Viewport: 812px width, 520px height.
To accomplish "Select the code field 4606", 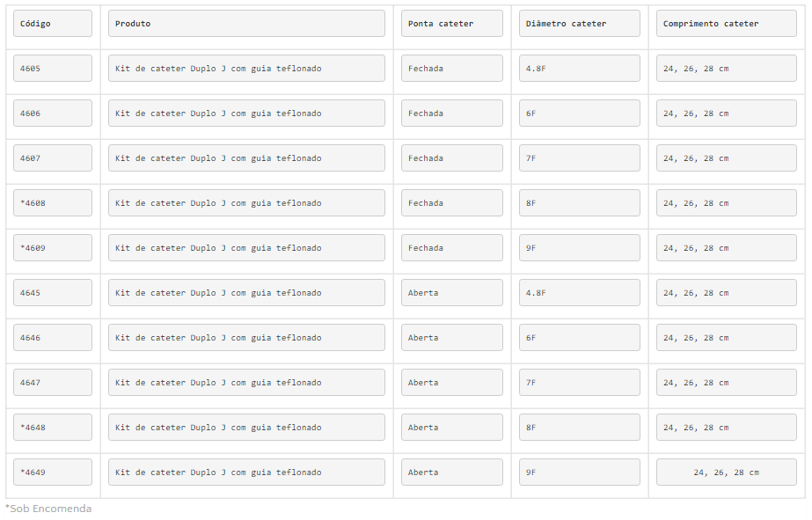I will coord(53,114).
